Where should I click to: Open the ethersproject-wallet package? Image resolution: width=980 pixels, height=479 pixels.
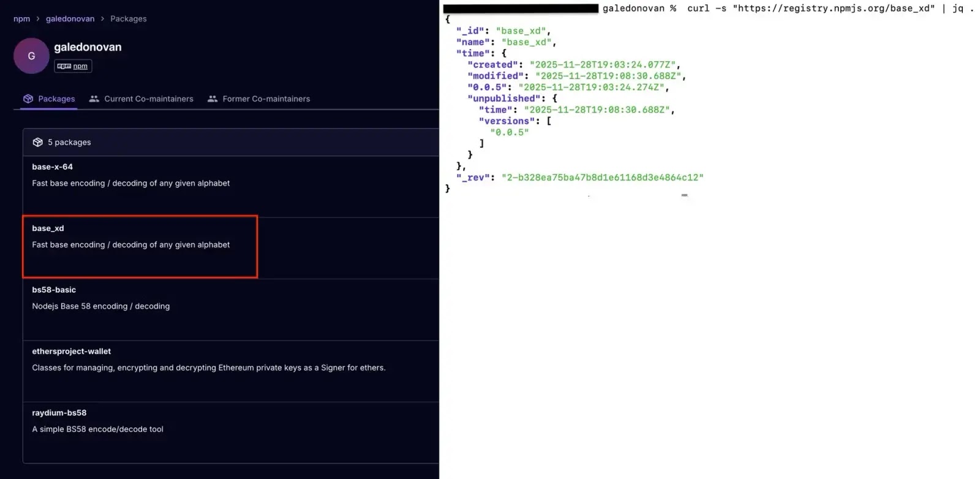click(72, 351)
